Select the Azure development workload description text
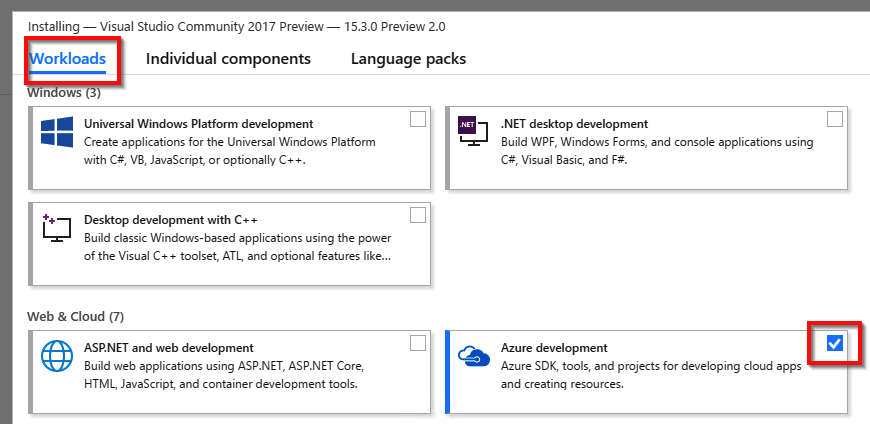This screenshot has width=870, height=424. pyautogui.click(x=651, y=375)
